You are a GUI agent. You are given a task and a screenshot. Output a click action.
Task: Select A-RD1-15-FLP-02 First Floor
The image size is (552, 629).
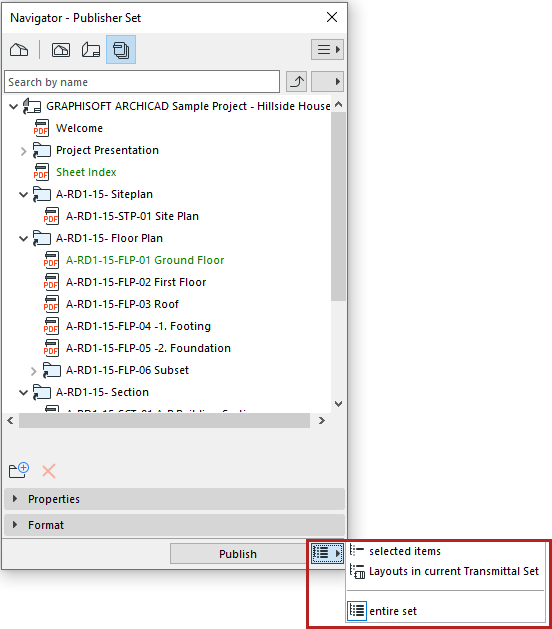point(136,282)
